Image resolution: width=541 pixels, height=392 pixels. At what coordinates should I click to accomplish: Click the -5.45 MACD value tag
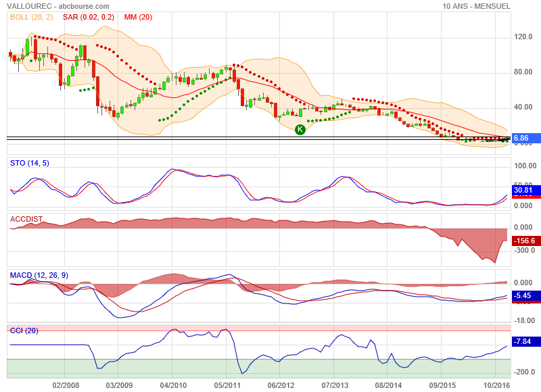pos(527,295)
